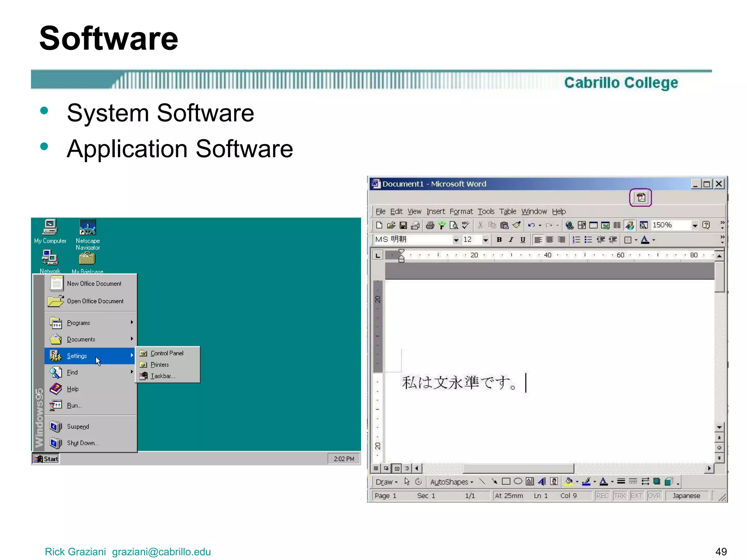Click the New Blank Document icon in Word
The image size is (747, 560).
pos(379,225)
